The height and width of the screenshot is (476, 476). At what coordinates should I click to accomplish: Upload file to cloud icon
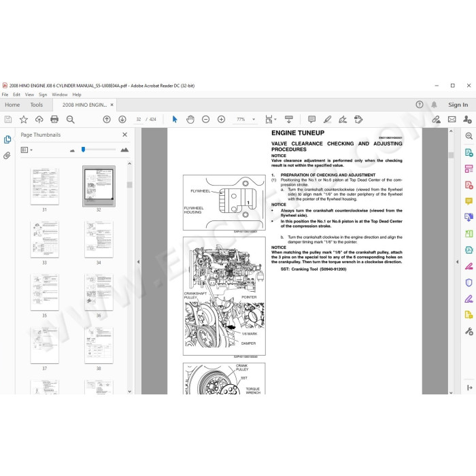tap(39, 119)
